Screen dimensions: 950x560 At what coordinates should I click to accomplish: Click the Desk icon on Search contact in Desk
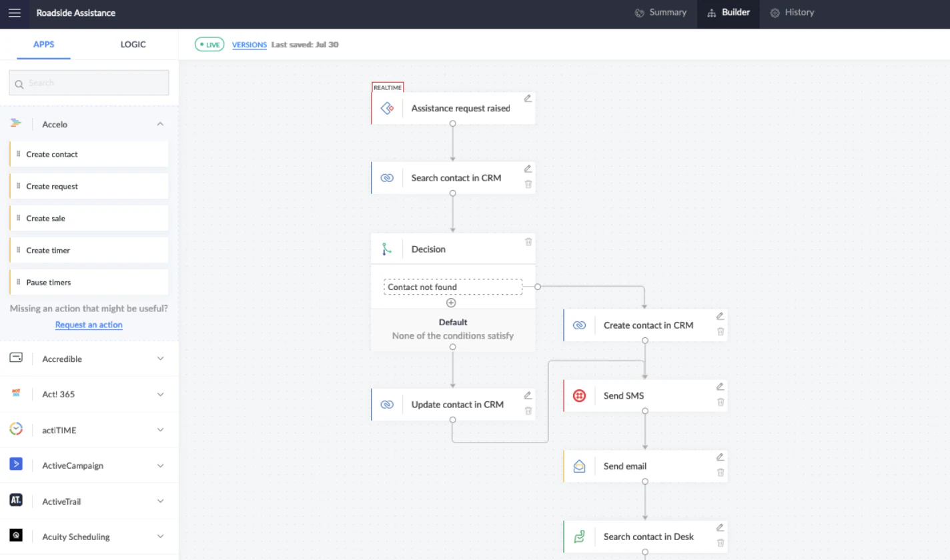(x=579, y=537)
